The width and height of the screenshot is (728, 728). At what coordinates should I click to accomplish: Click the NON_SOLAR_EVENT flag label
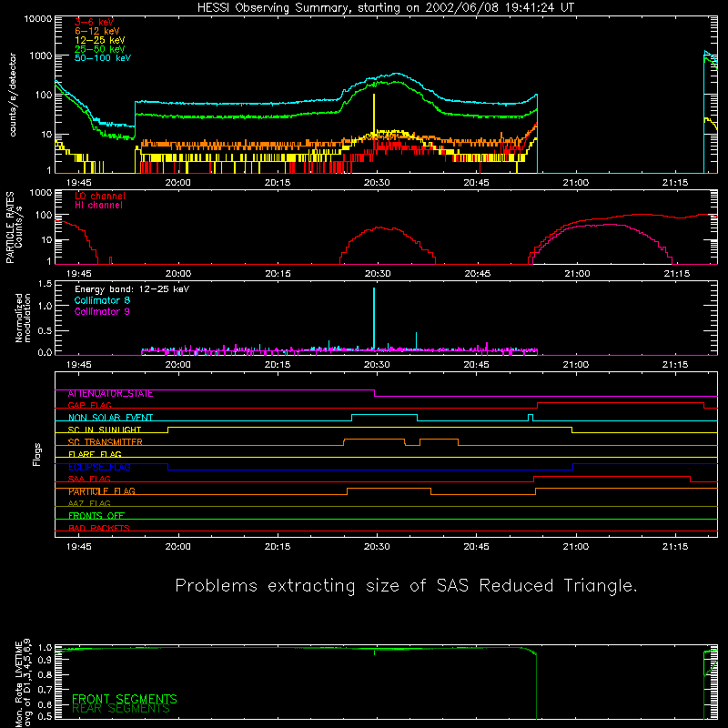coord(110,418)
